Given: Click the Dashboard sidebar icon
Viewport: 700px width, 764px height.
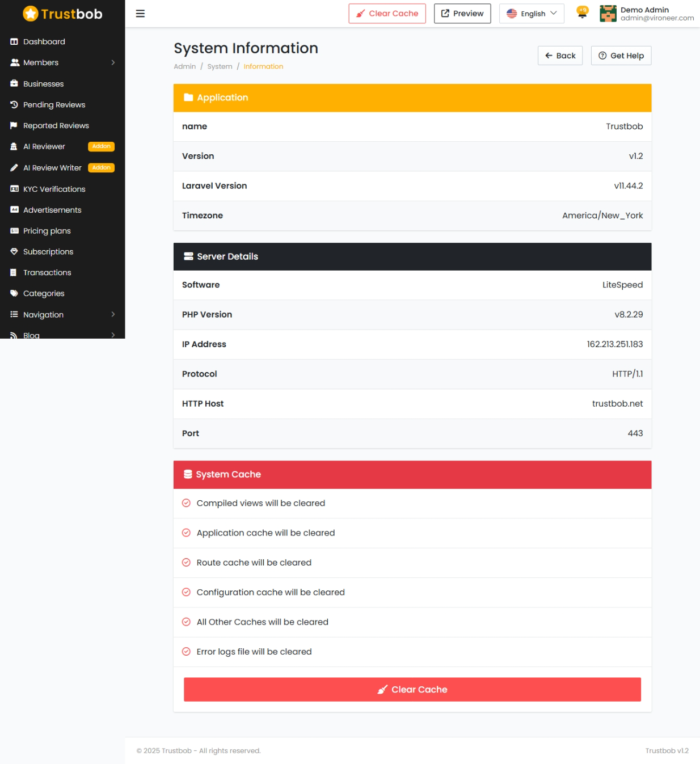Looking at the screenshot, I should [x=14, y=41].
